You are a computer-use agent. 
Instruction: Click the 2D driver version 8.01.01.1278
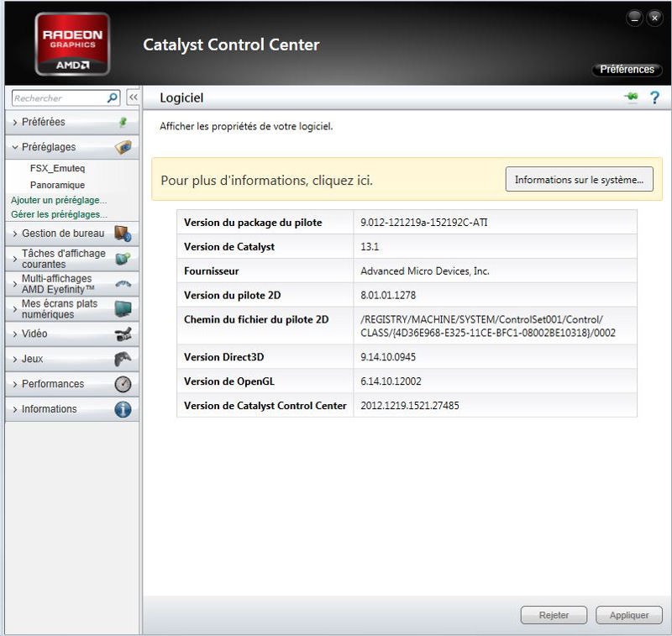388,295
